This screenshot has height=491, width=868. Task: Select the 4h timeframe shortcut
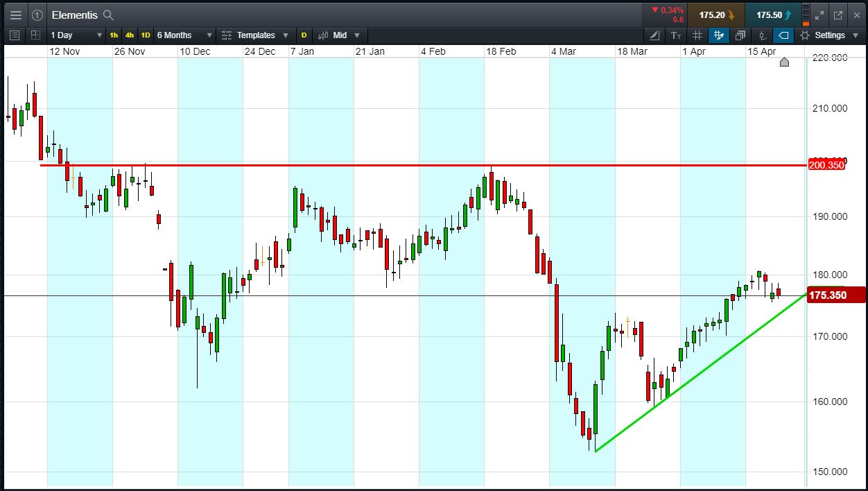130,35
